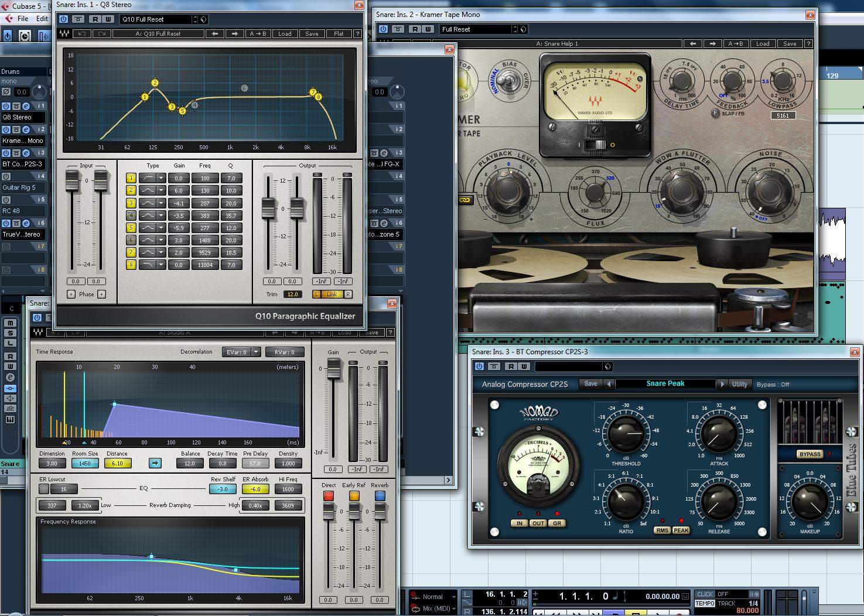Viewport: 864px width, 616px height.
Task: Click the blue arrow button beside Distance
Action: 155,463
